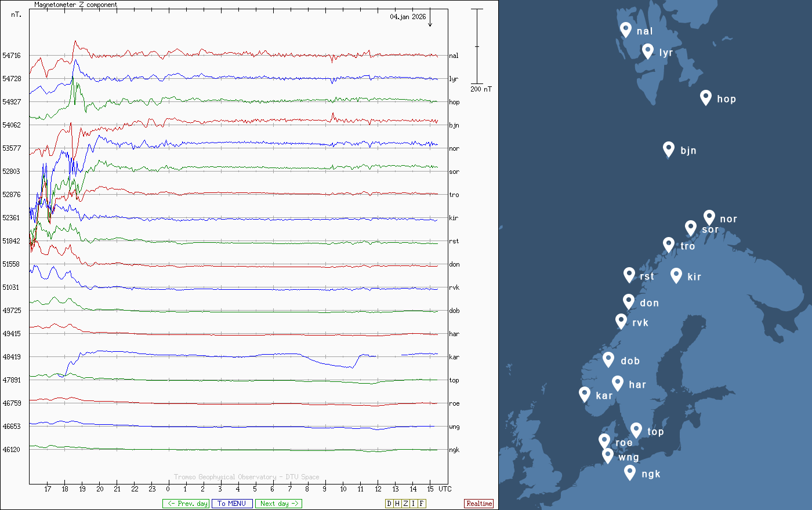The width and height of the screenshot is (812, 510).
Task: Select the kar station pin
Action: point(585,394)
